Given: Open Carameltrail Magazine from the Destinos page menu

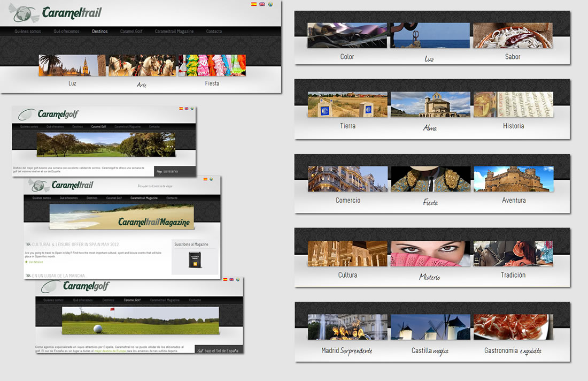Looking at the screenshot, I should [174, 32].
